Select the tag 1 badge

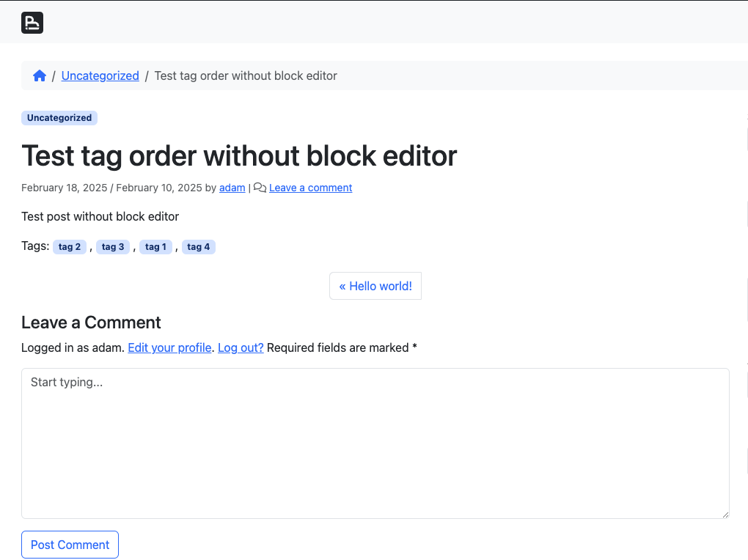tap(155, 247)
